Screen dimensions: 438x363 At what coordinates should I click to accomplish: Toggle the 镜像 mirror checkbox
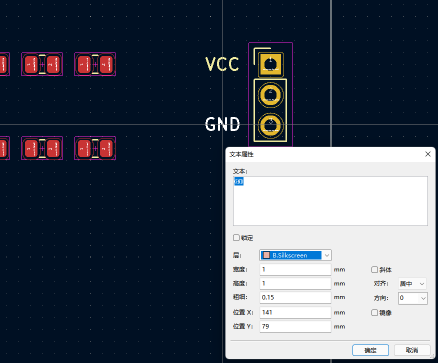click(374, 312)
